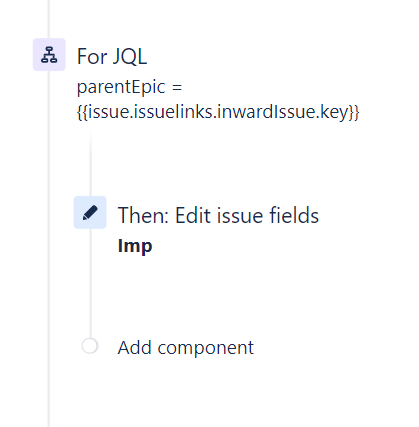Click the Add component link
Viewport: 419px width, 427px height.
click(x=186, y=348)
